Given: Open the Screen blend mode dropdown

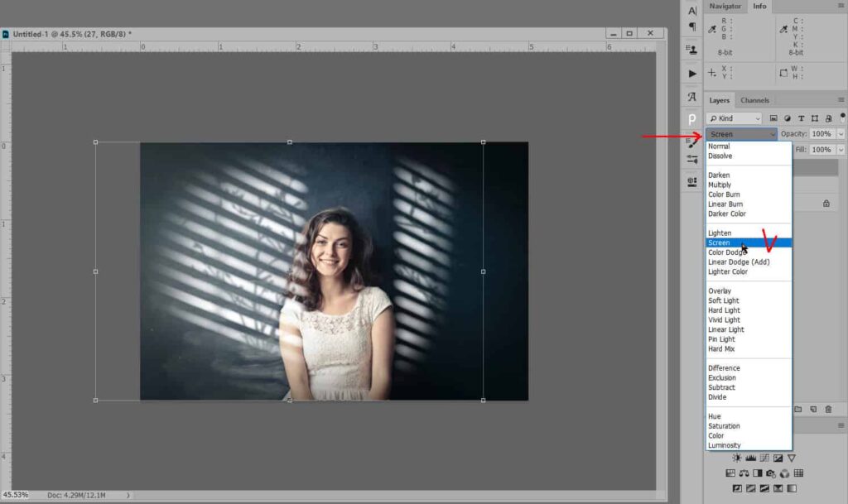Looking at the screenshot, I should point(741,134).
